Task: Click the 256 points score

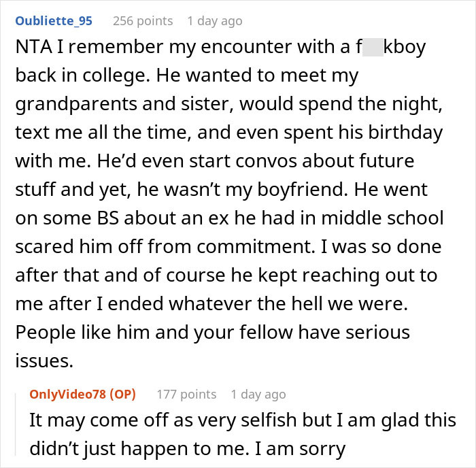Action: [x=142, y=21]
